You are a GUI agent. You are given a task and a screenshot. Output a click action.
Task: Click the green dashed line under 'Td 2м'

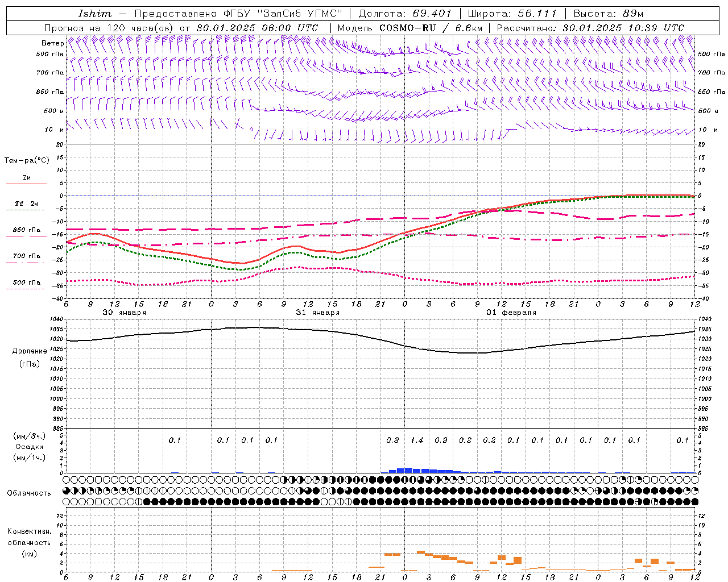click(26, 210)
